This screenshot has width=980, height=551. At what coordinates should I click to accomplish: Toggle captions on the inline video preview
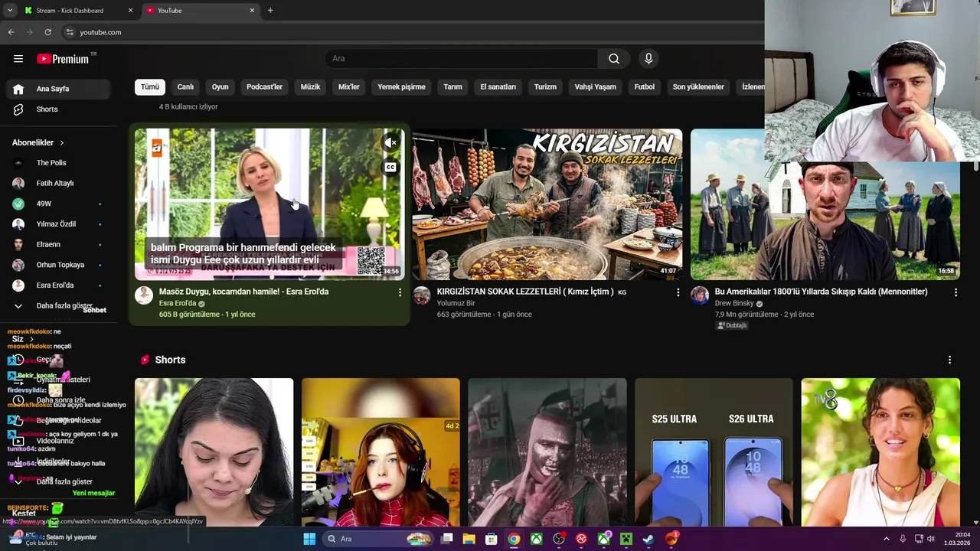[390, 167]
